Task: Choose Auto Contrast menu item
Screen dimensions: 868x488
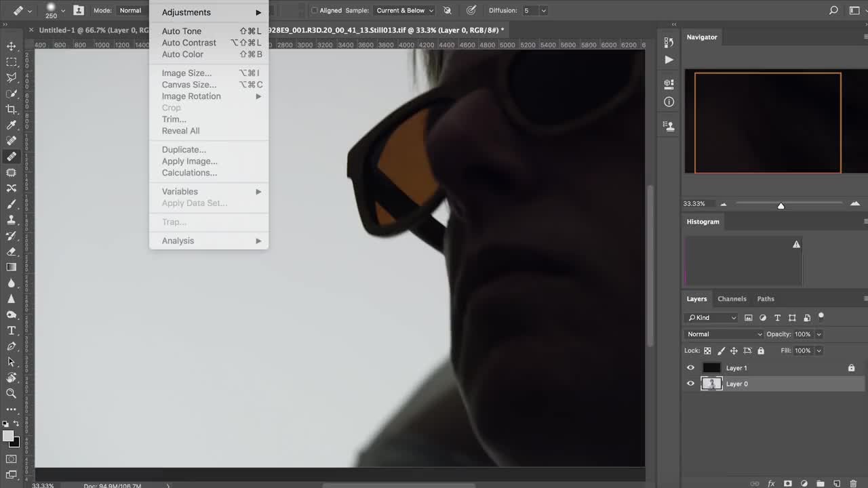Action: [x=209, y=43]
